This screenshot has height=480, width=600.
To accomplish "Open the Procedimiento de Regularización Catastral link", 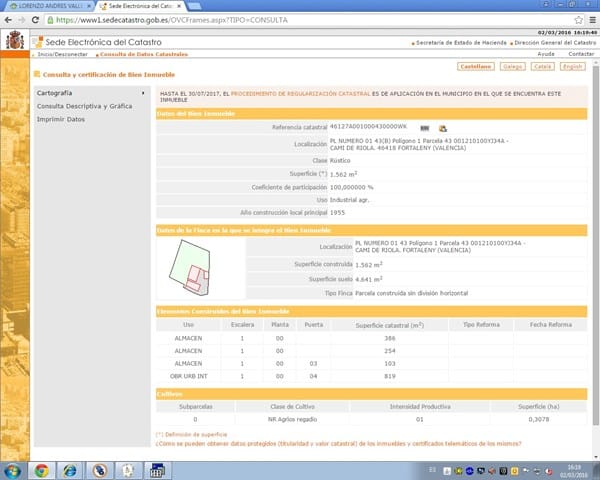I will [x=301, y=94].
